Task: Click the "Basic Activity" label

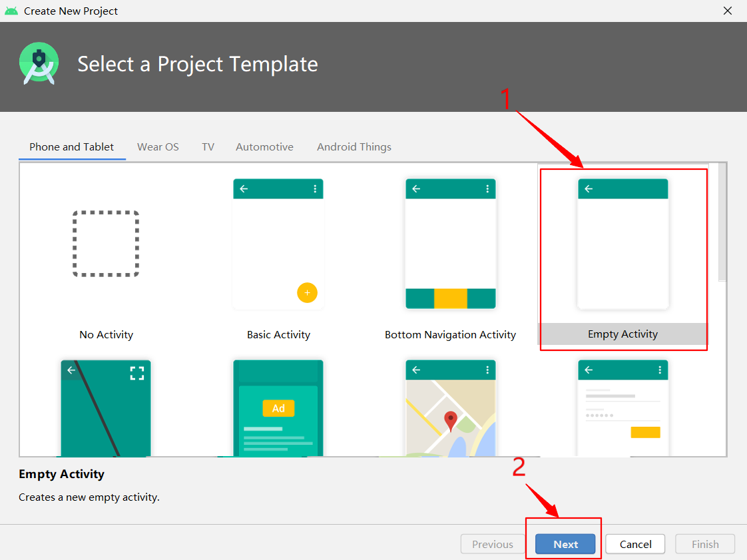Action: pyautogui.click(x=278, y=334)
